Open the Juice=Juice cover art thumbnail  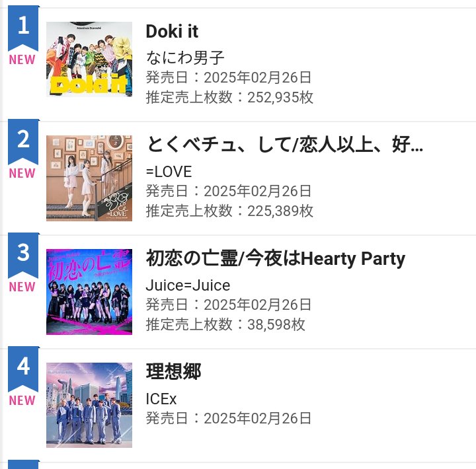coord(89,292)
